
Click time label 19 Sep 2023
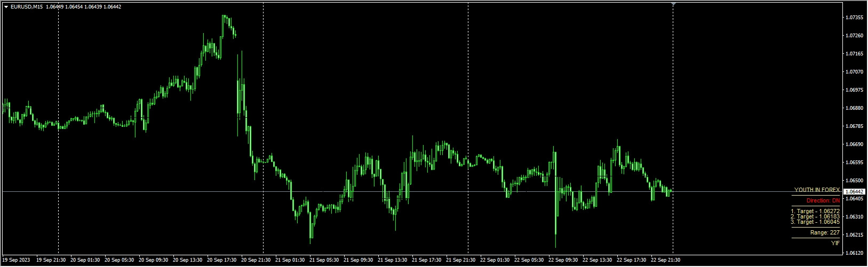point(15,261)
